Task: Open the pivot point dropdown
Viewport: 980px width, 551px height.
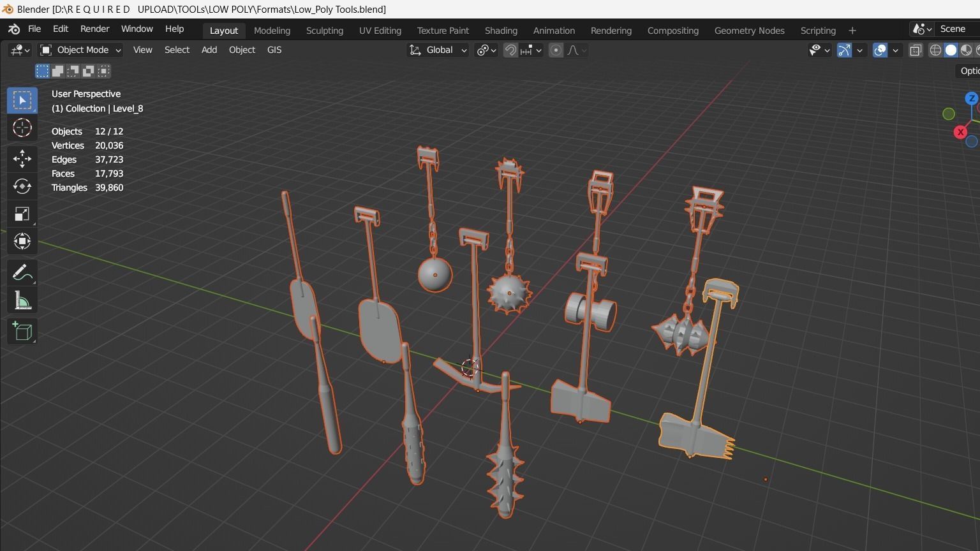Action: pos(487,50)
